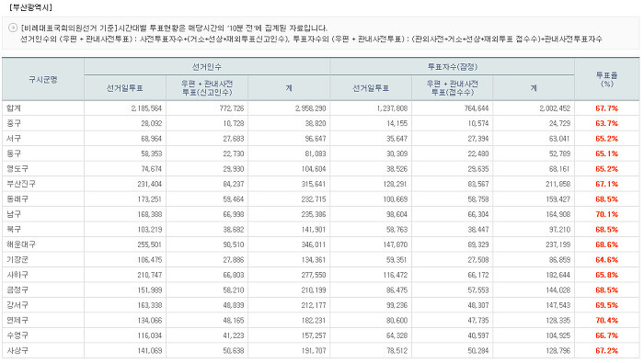This screenshot has width=644, height=363.
Task: Click the 사상구 row label
Action: click(17, 351)
